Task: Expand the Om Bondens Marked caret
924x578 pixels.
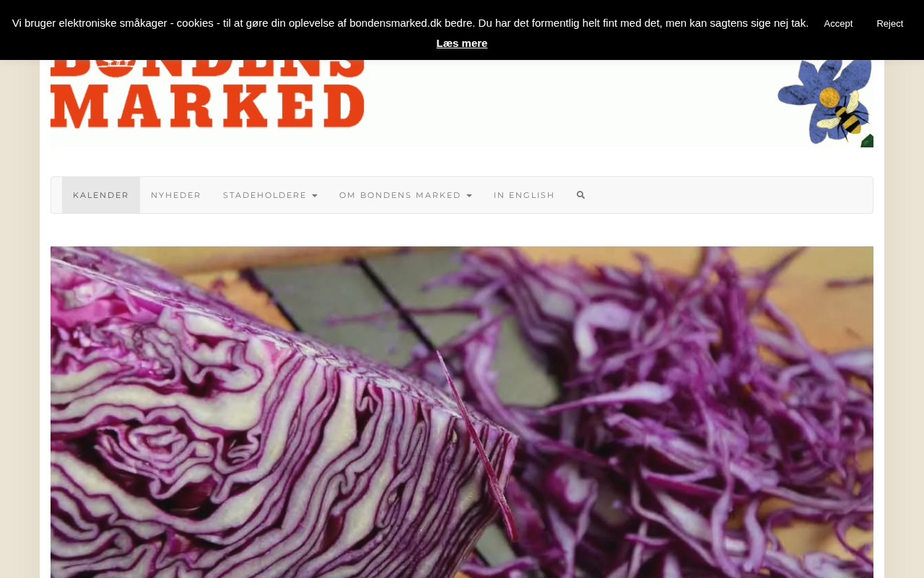Action: (x=468, y=196)
